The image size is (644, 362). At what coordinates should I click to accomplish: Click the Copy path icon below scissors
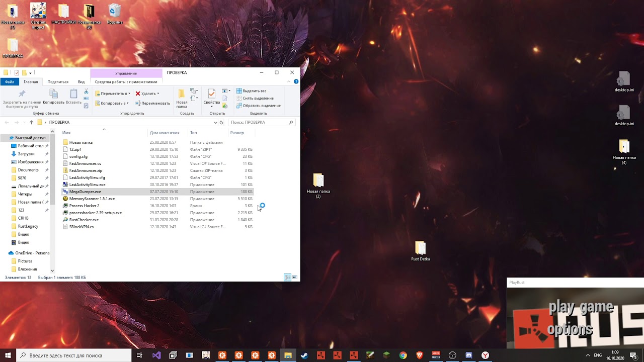pos(86,99)
